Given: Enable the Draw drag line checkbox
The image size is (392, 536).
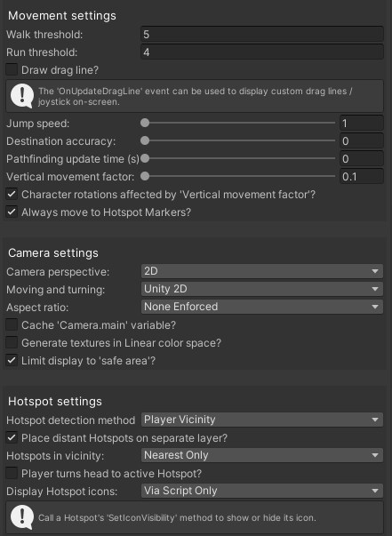Looking at the screenshot, I should click(12, 69).
